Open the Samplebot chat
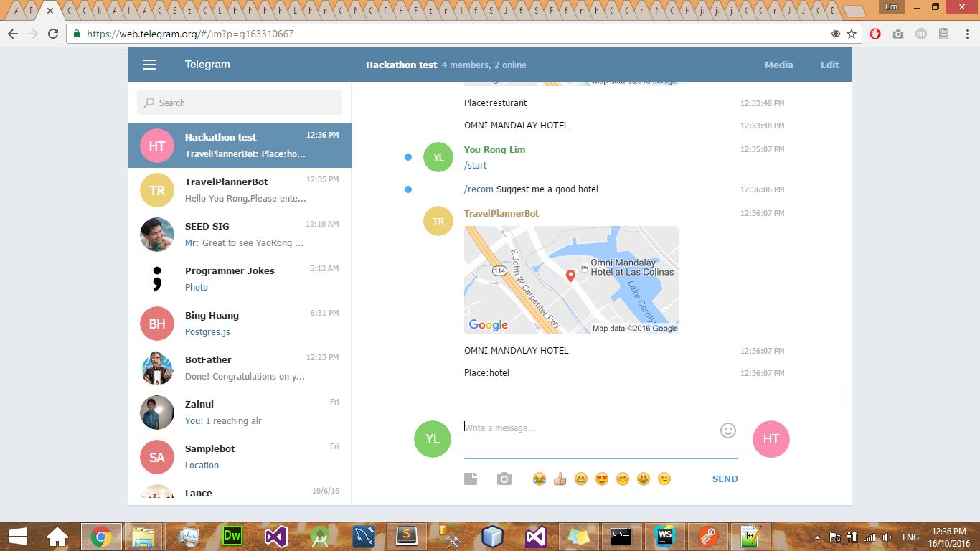The width and height of the screenshot is (980, 551). pos(240,457)
